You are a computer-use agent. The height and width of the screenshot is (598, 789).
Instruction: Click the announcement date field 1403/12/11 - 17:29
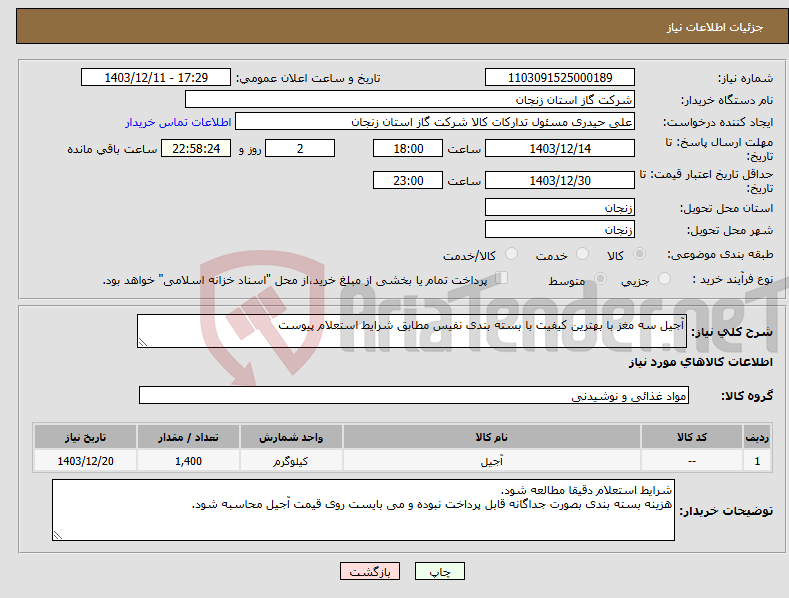tap(156, 78)
